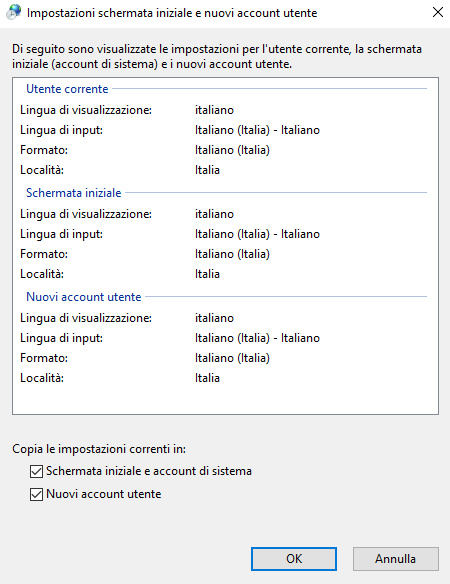Select the Nuovi account utente section header
This screenshot has height=584, width=450.
pos(84,297)
